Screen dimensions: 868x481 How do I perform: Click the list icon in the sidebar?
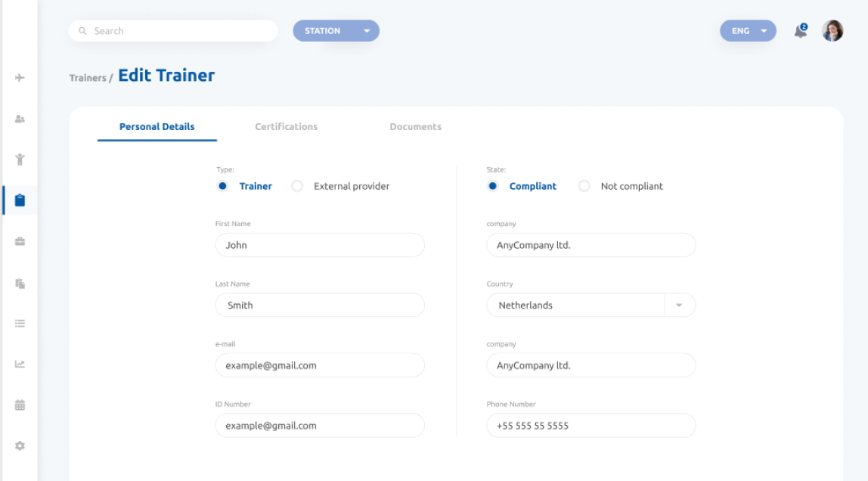pyautogui.click(x=20, y=323)
